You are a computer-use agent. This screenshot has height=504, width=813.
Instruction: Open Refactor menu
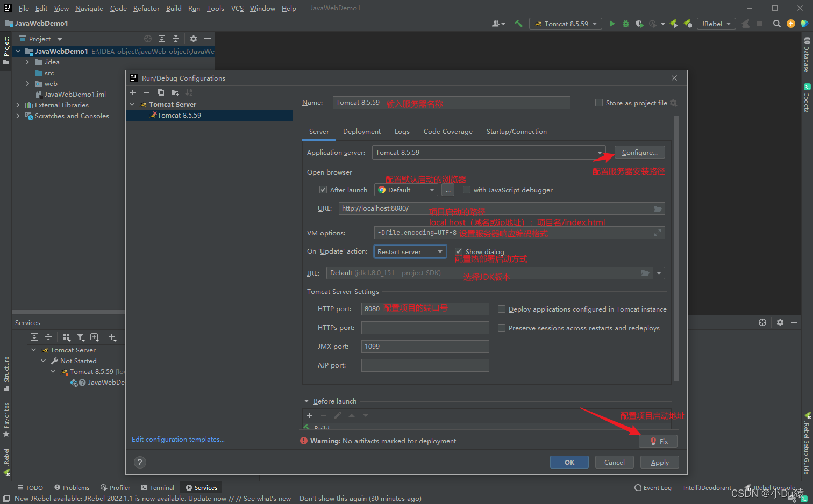pyautogui.click(x=146, y=8)
